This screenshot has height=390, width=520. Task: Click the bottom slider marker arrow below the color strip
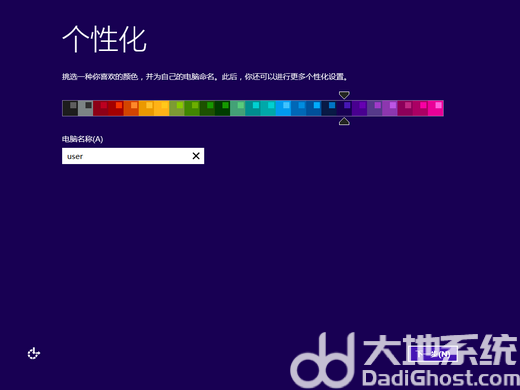pos(344,121)
